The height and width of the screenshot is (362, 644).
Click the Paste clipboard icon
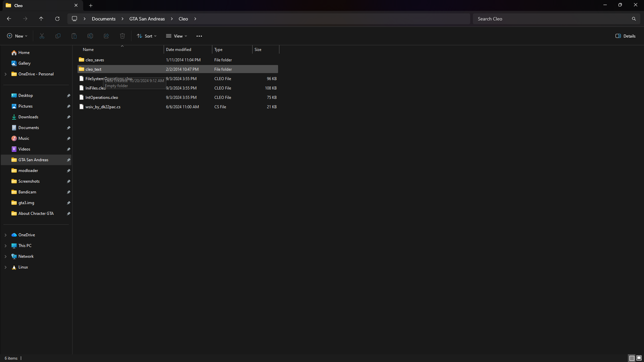coord(74,36)
